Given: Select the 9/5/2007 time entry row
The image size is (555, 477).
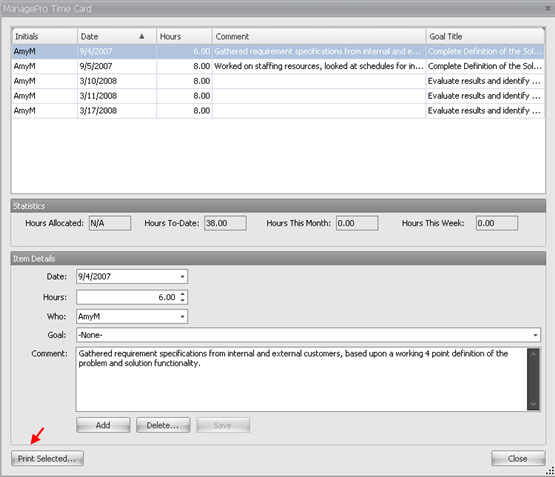Looking at the screenshot, I should 278,66.
